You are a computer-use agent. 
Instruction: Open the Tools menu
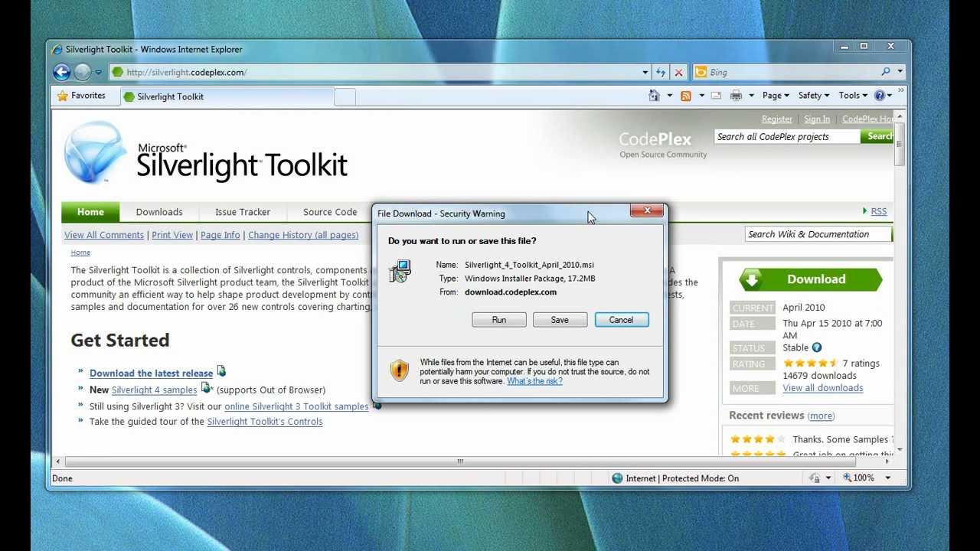[853, 96]
